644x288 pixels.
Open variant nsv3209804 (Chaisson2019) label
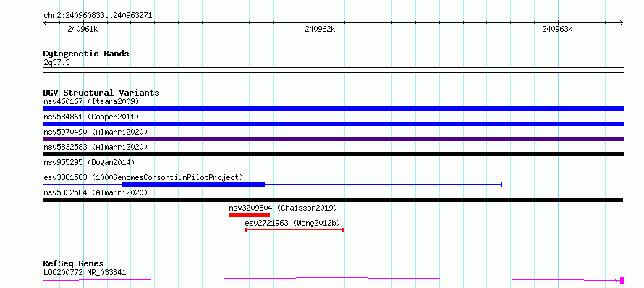[283, 208]
